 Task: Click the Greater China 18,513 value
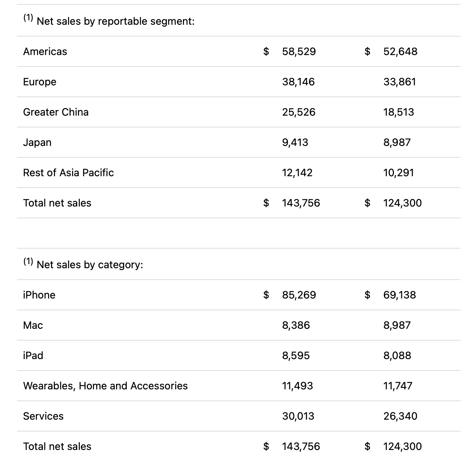point(398,112)
